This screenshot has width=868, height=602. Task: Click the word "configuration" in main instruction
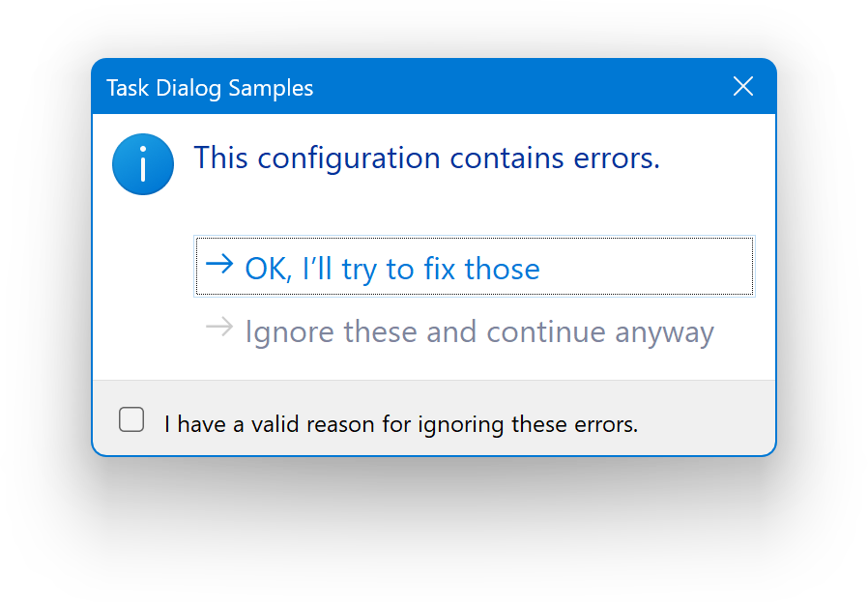click(x=350, y=158)
